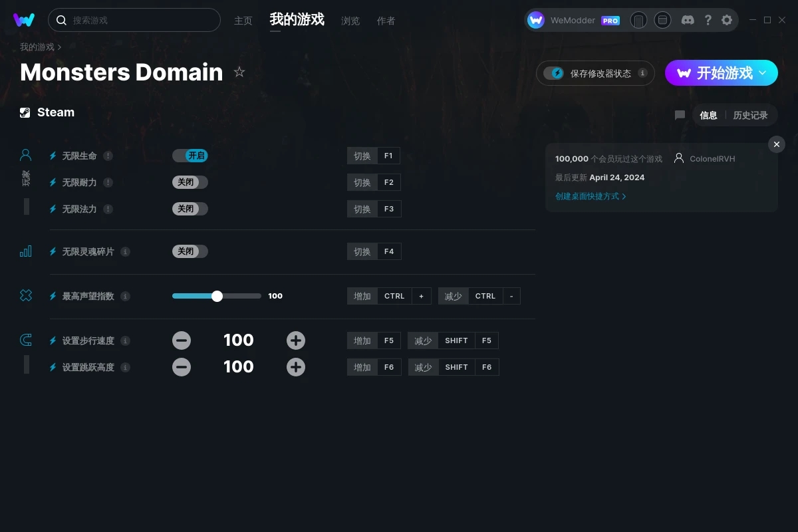The width and height of the screenshot is (798, 532).
Task: Show info for 最高声望指数
Action: 125,296
